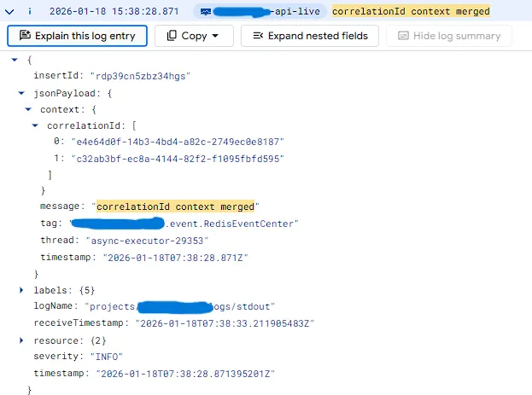Select insertId value rdp39cn5zbz34hgs
Viewport: 532px width, 395px height.
[140, 76]
